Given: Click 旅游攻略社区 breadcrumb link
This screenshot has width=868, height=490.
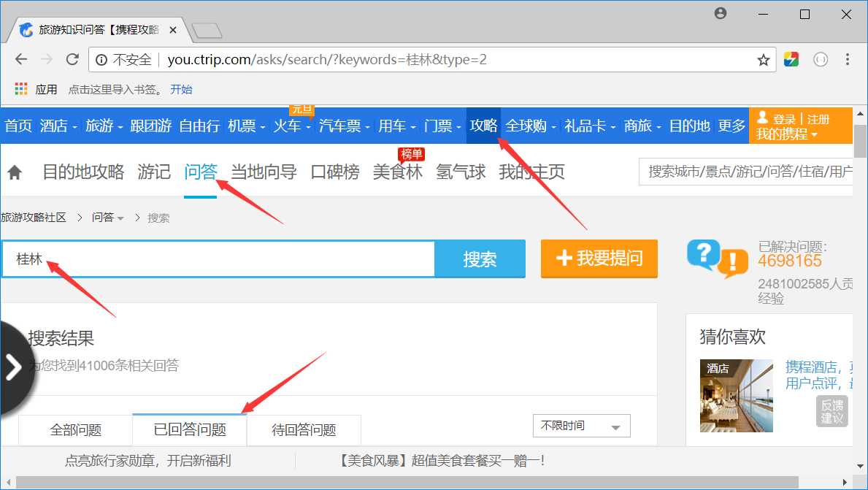Looking at the screenshot, I should 34,217.
